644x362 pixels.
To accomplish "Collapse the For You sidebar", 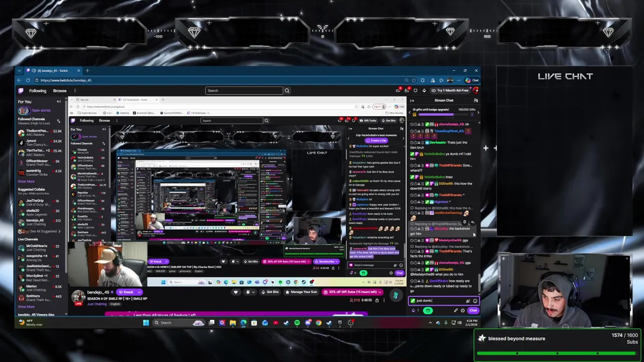I will click(58, 102).
